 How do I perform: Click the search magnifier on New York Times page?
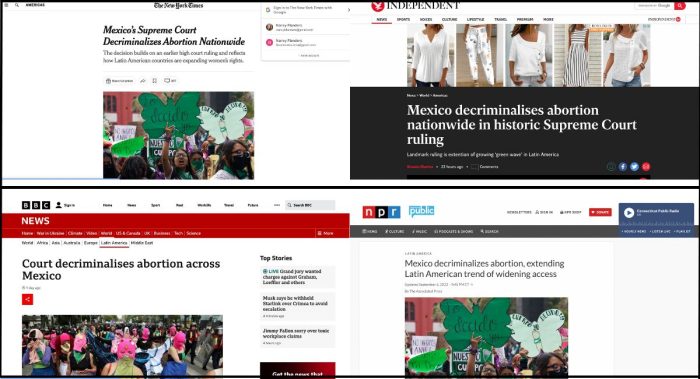[17, 5]
